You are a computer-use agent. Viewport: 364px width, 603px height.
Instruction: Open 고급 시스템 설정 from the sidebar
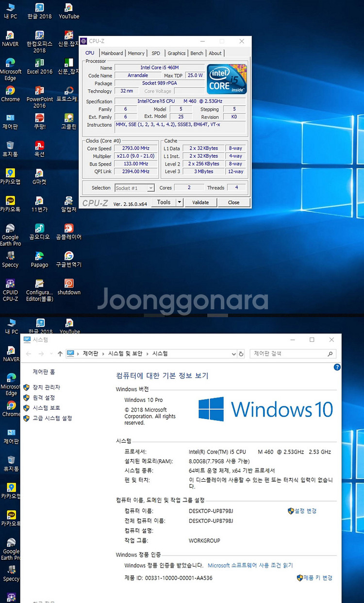[52, 418]
